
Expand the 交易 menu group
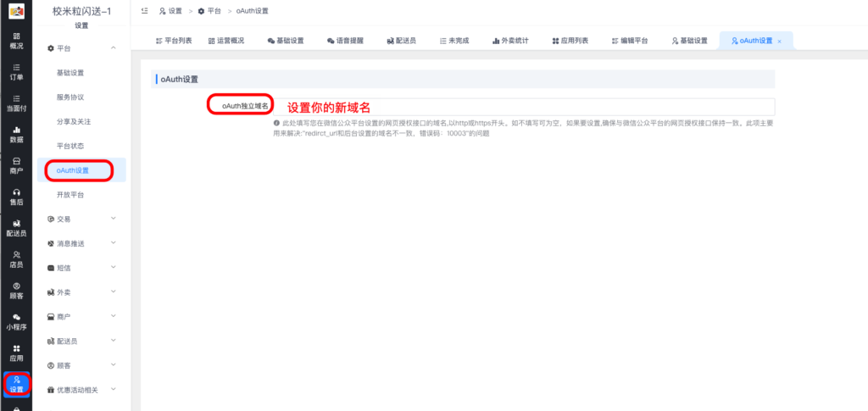pos(114,219)
